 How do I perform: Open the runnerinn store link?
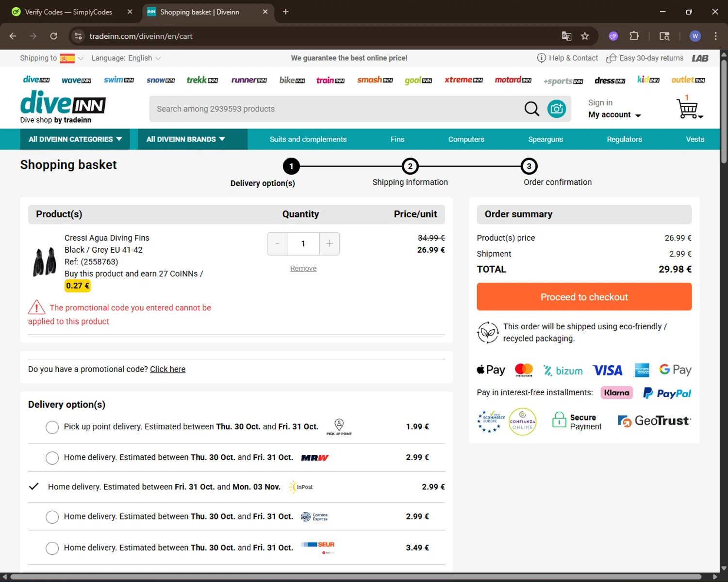[249, 80]
